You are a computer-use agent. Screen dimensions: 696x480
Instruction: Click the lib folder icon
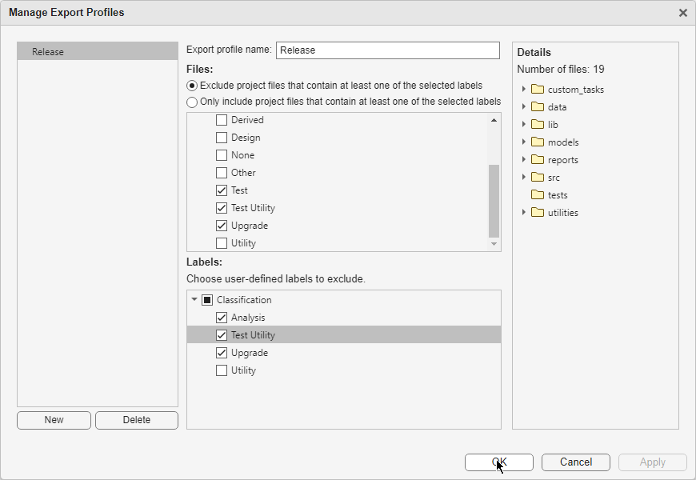coord(537,125)
